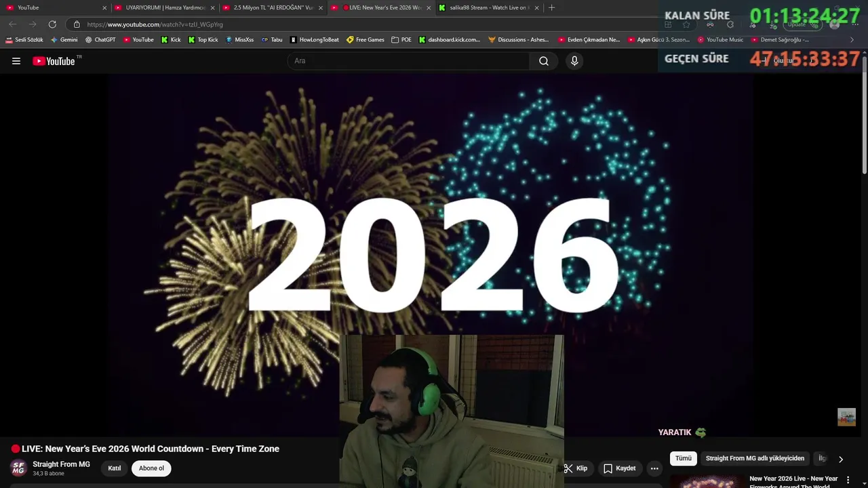
Task: Open 'Free Games' bookmark
Action: click(x=366, y=40)
